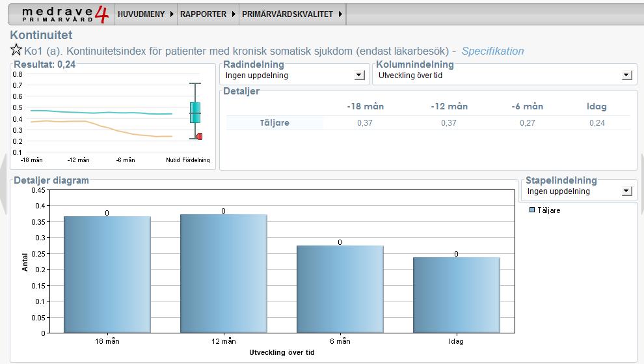644x364 pixels.
Task: Select the 0,24 value cell
Action: (597, 122)
